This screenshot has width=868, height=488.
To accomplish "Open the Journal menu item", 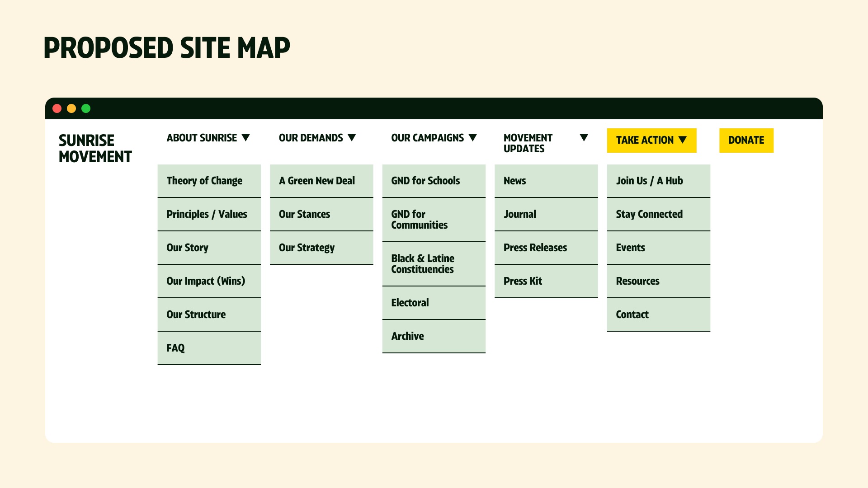I will [546, 214].
